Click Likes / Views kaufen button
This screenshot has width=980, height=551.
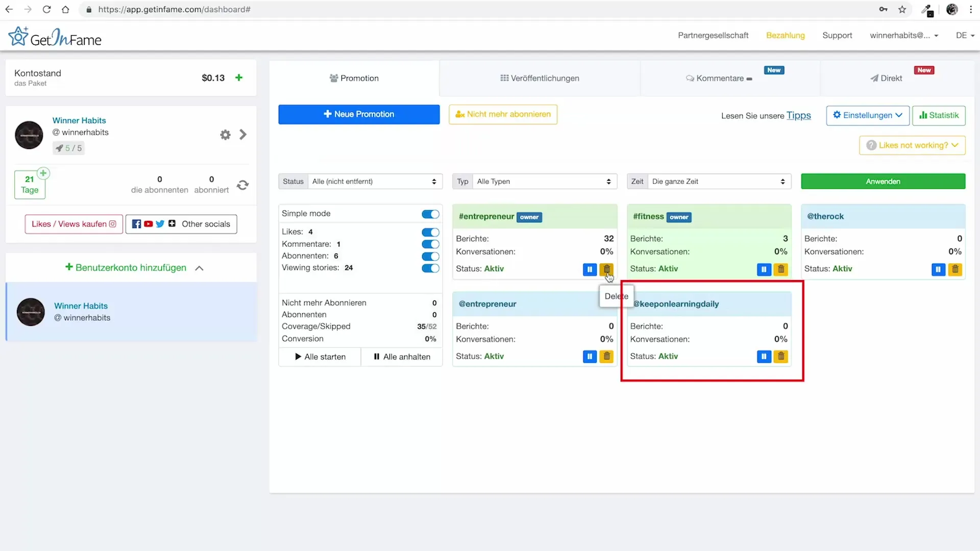point(74,224)
